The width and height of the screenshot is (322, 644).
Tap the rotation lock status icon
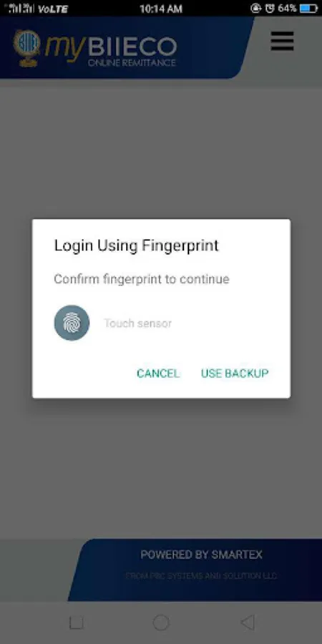click(x=256, y=8)
